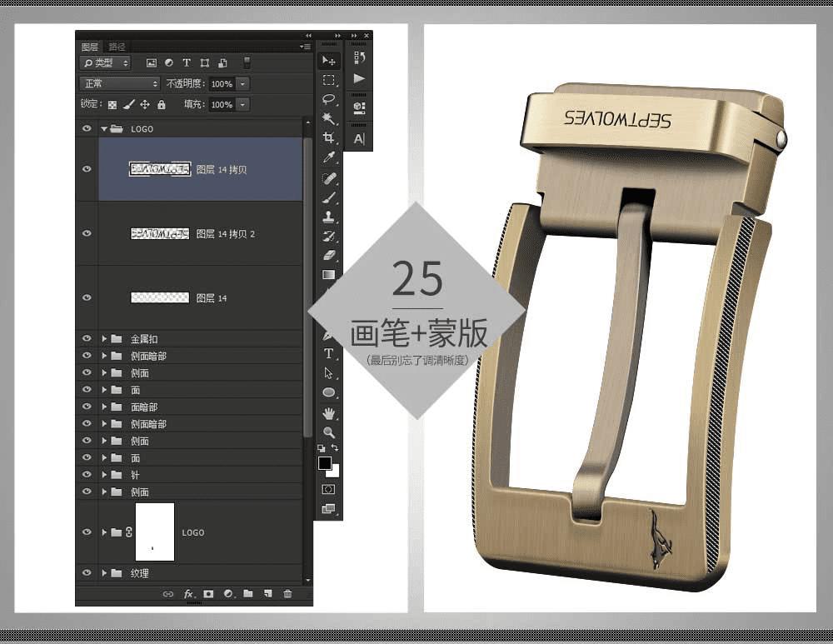The width and height of the screenshot is (833, 644).
Task: Reset default black and white colors
Action: point(322,448)
